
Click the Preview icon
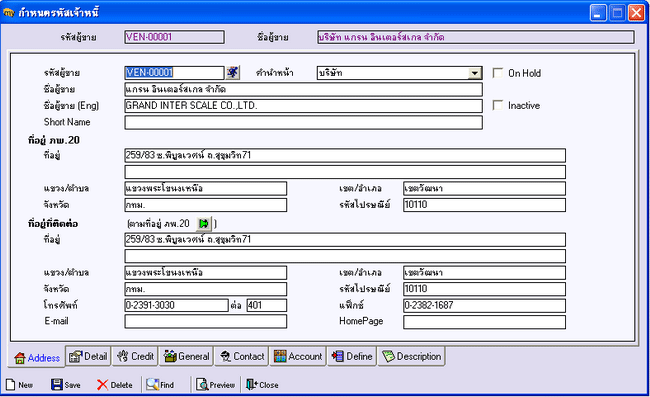coord(202,385)
